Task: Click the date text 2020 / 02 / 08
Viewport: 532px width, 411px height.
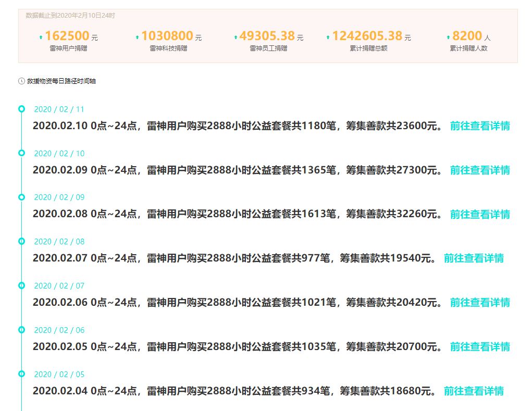Action: pyautogui.click(x=59, y=242)
